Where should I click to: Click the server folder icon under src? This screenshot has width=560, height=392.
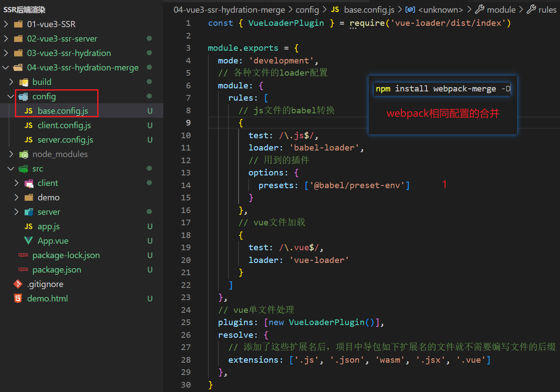[29, 212]
